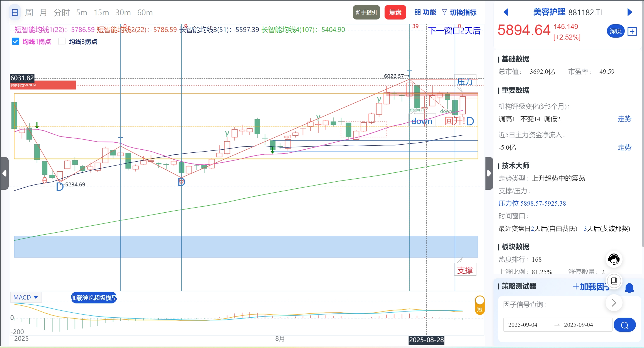Screen dimensions: 644x348
Task: Click the next sector right arrow
Action: (x=630, y=12)
